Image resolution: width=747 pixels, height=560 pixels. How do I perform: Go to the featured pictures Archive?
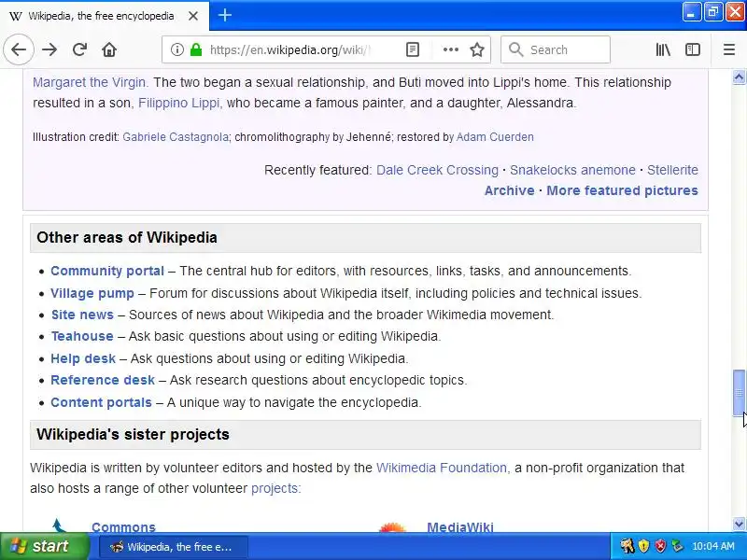(509, 190)
